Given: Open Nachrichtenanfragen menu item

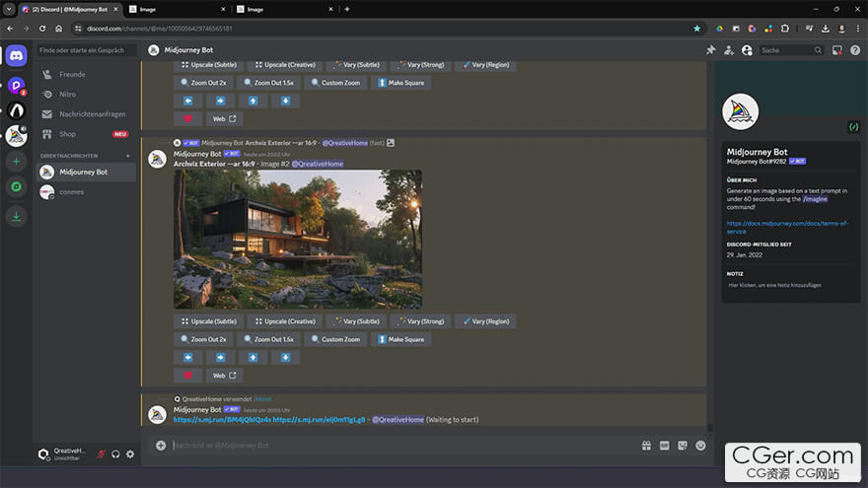Looking at the screenshot, I should click(86, 114).
